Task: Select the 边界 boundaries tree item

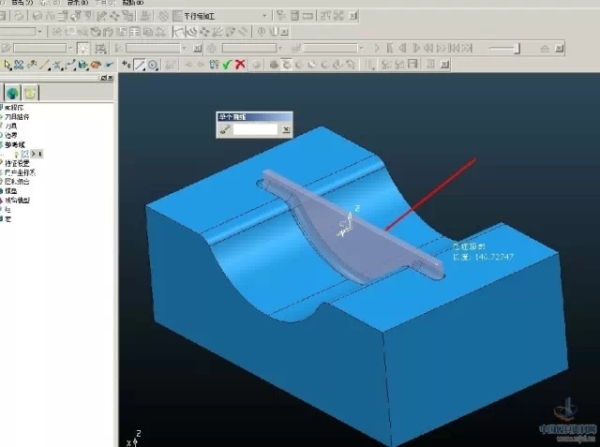Action: pos(12,135)
